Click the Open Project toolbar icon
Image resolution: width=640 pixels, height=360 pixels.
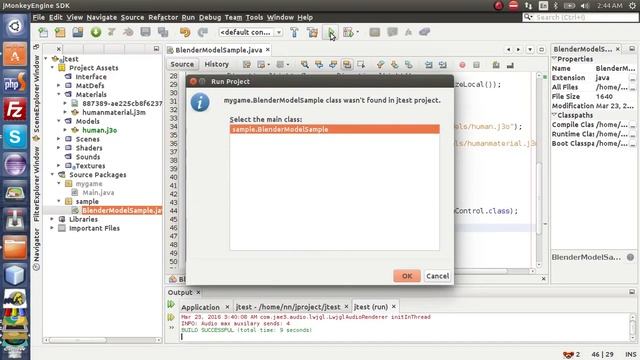[78, 32]
